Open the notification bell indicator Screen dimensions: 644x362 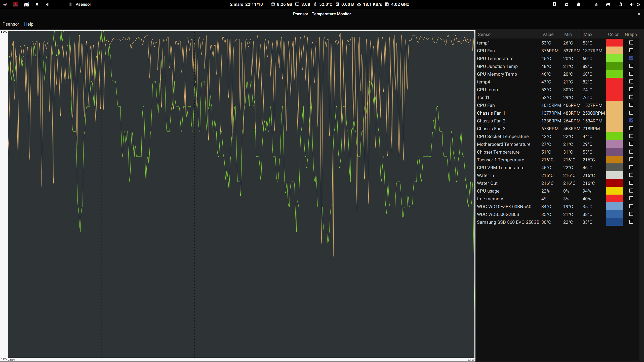[x=579, y=4]
